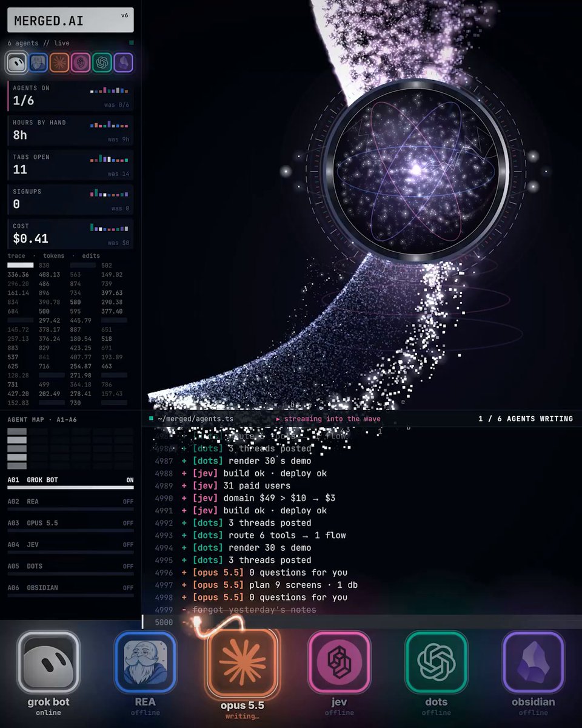Select the small pink jev icon in the sidebar
582x728 pixels.
click(81, 62)
